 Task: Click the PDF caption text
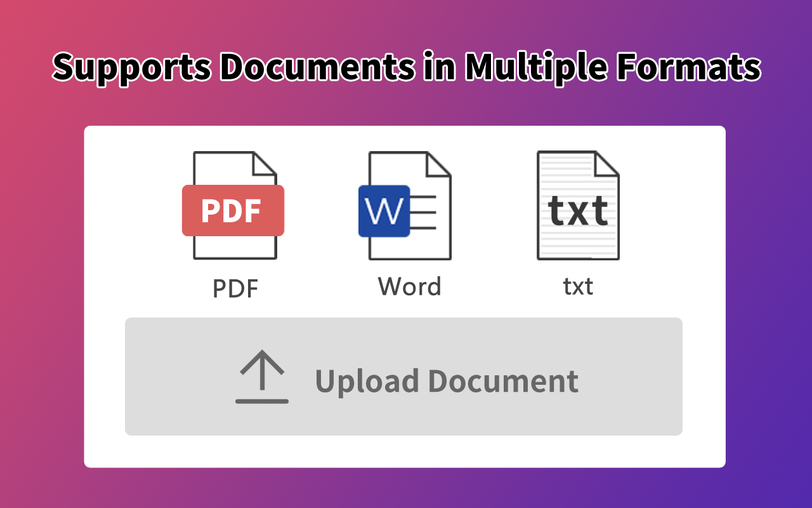coord(234,289)
